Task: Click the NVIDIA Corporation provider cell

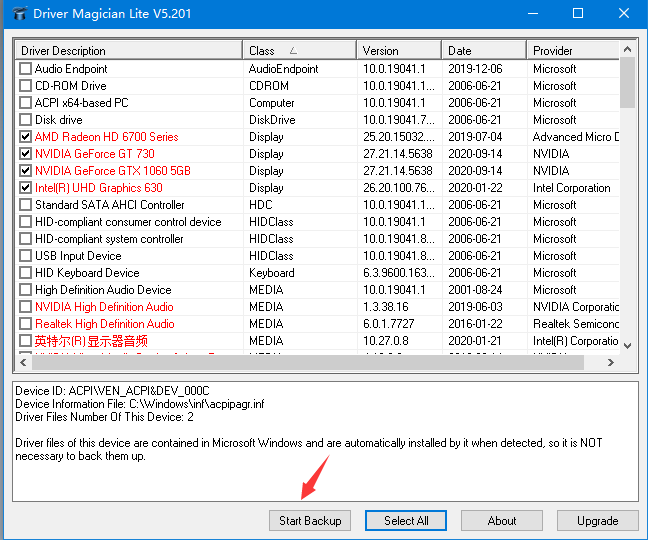Action: [x=576, y=307]
